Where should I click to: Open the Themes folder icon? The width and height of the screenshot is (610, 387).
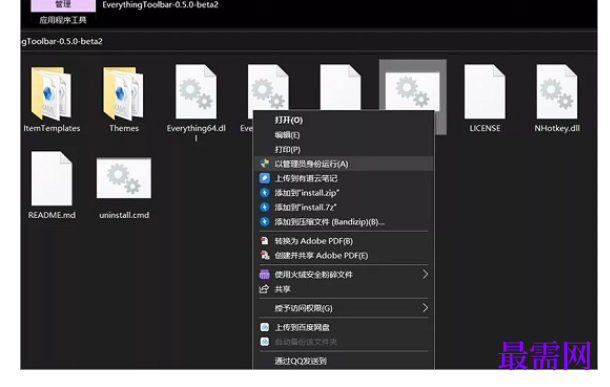click(123, 93)
